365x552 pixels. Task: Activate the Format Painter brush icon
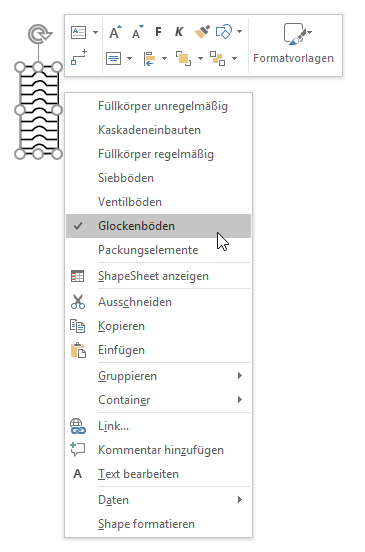(x=202, y=32)
